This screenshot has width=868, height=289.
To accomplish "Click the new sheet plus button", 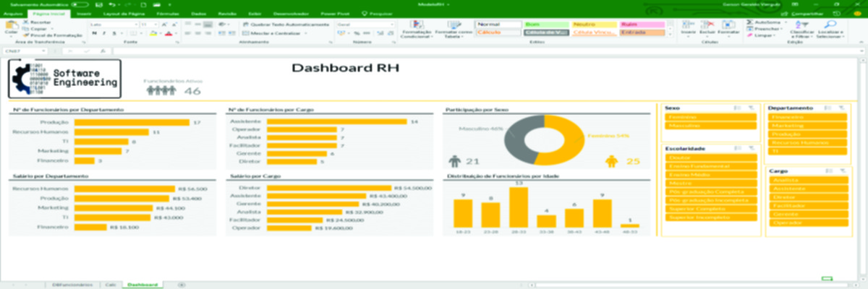I will click(181, 285).
